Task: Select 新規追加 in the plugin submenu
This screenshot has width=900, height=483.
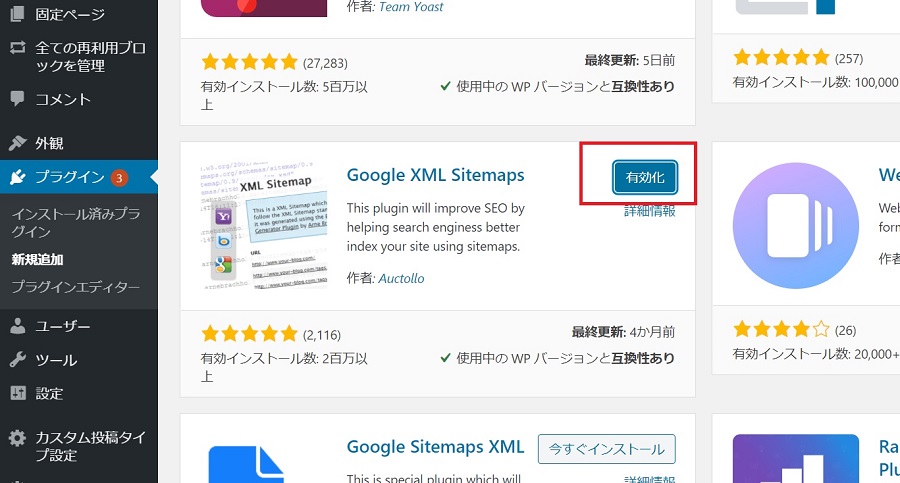Action: click(x=37, y=259)
